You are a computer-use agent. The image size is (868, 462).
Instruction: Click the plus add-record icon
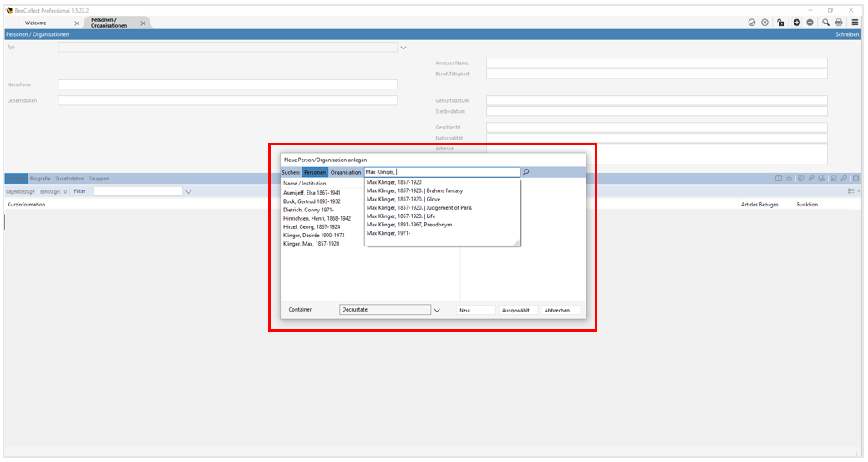pos(796,23)
